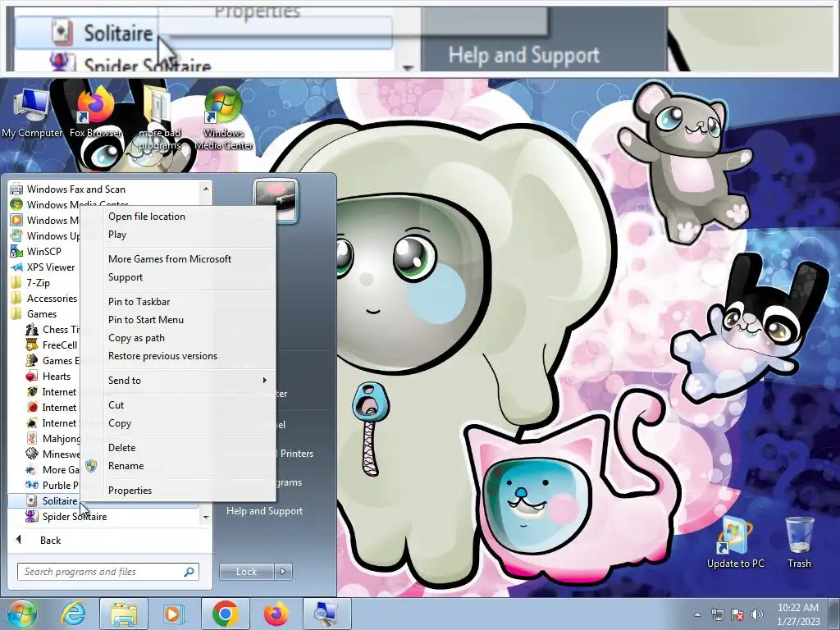Open the Windows Media Center desktop shortcut
Image resolution: width=840 pixels, height=630 pixels.
pos(223,118)
